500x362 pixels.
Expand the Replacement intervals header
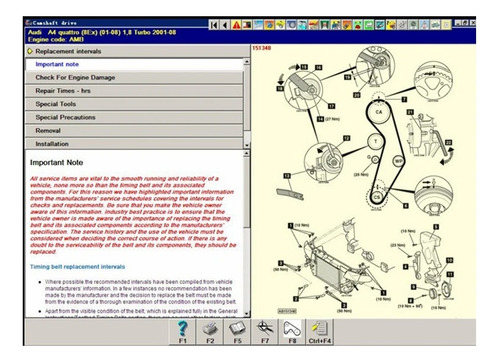pos(137,51)
